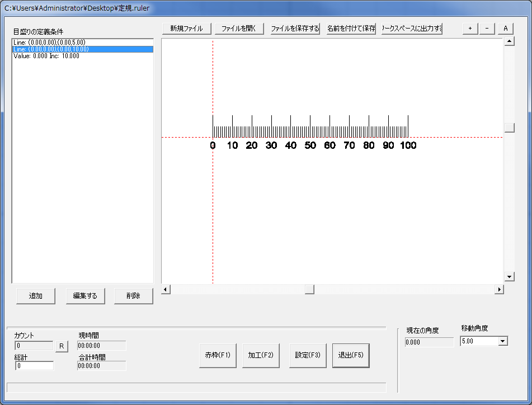
Task: Click the 総計 input field
Action: 34,366
